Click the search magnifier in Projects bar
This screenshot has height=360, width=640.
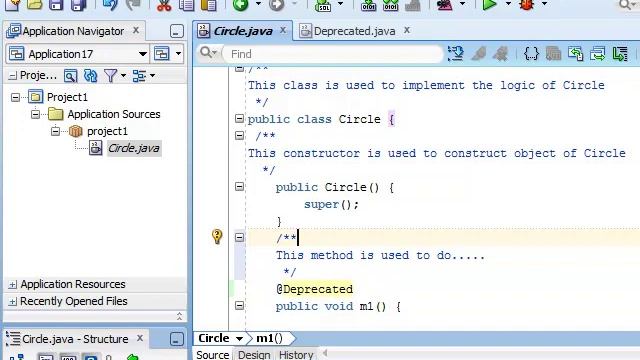tap(70, 76)
